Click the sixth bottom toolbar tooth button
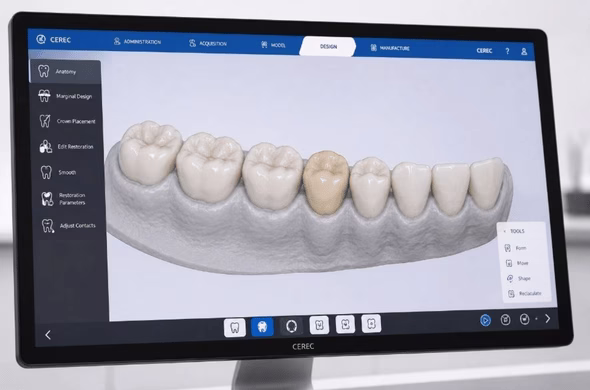 point(371,323)
